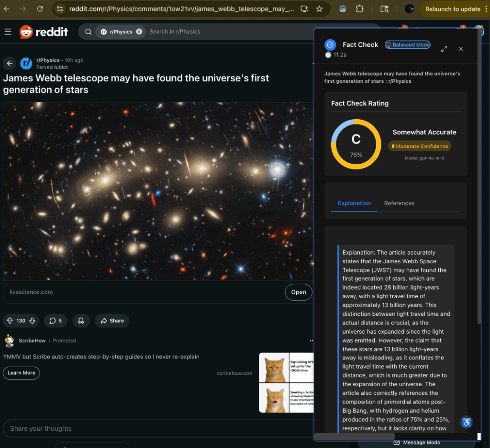Open the browser Extensions puzzle icon
Viewport: 490px width, 448px height.
359,9
